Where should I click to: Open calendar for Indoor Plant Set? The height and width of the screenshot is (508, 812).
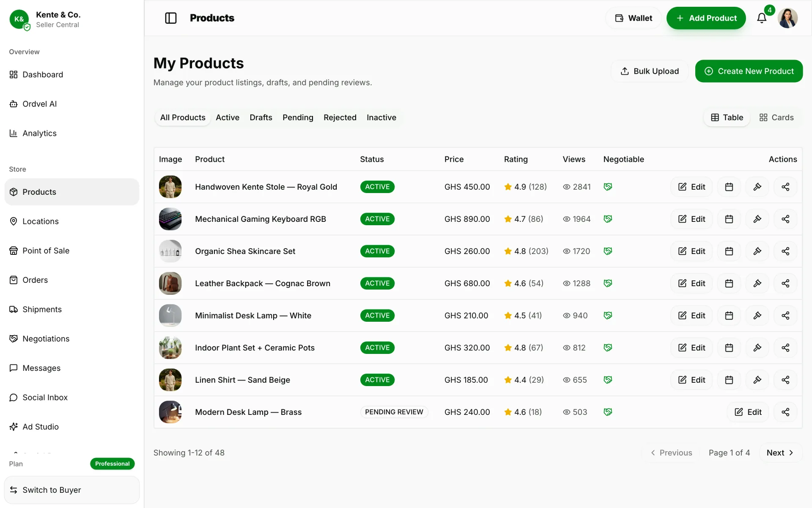[729, 348]
